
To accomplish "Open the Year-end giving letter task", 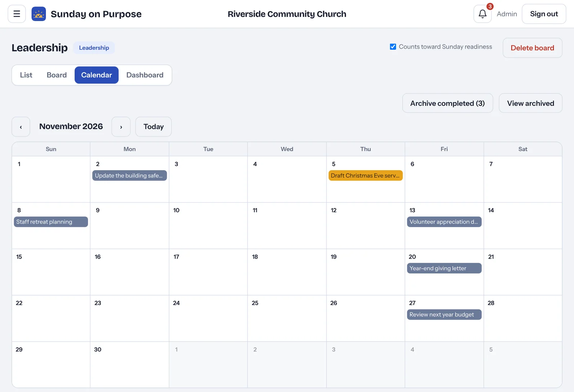I will point(444,268).
